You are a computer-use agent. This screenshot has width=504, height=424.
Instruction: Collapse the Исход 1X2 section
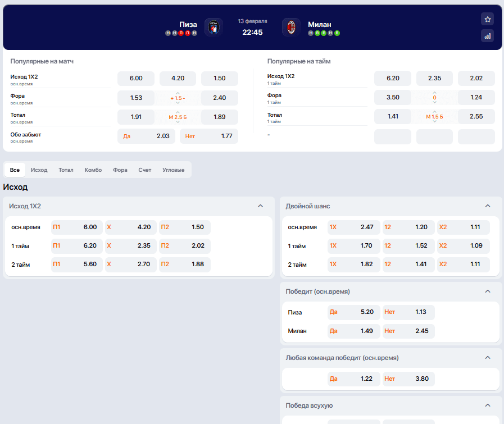[x=260, y=206]
